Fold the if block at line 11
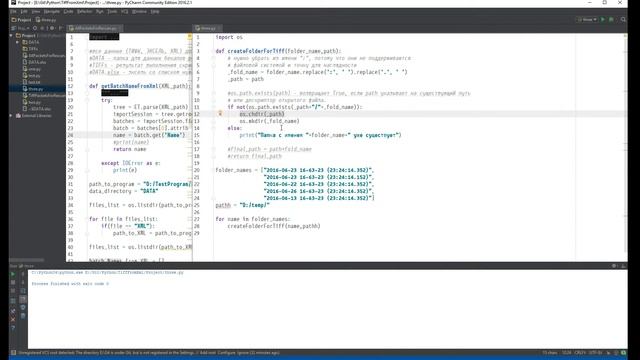640x360 pixels. click(x=213, y=107)
